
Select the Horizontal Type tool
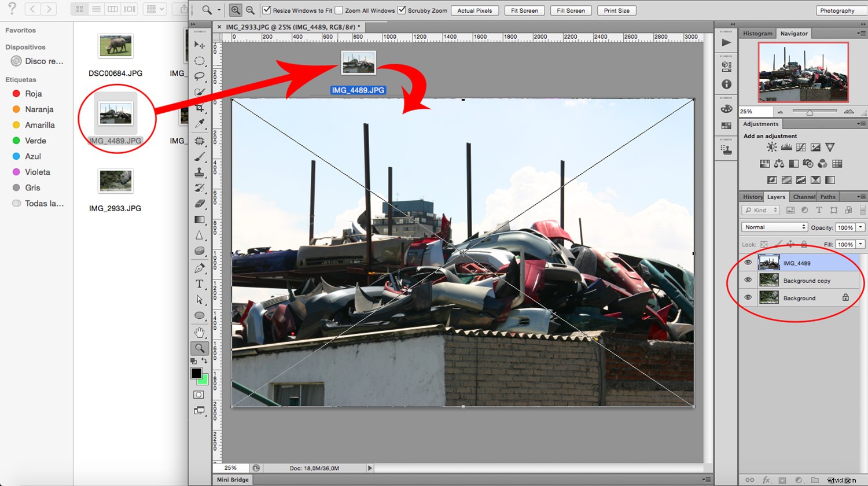200,283
